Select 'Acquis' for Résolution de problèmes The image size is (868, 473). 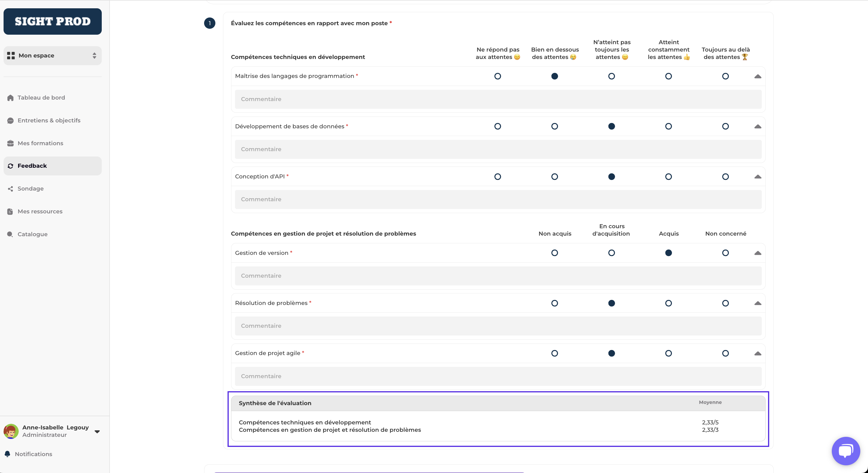point(669,303)
